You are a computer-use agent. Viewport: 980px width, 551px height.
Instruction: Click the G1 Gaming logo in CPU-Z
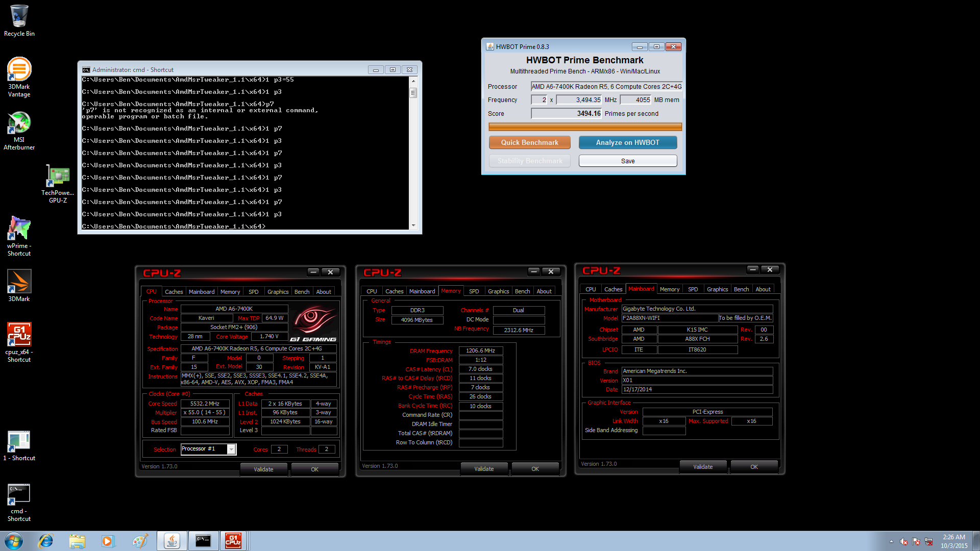[x=313, y=323]
